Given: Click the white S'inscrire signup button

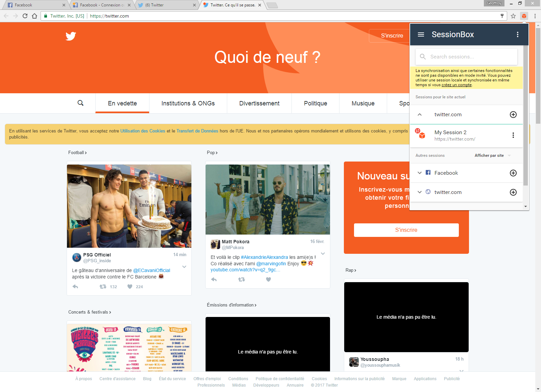Looking at the screenshot, I should (x=406, y=230).
